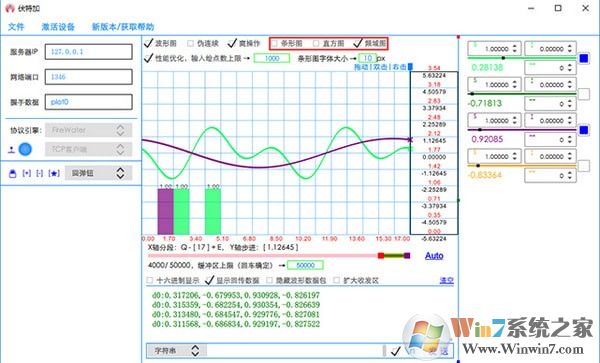This screenshot has width=600, height=363.
Task: Click the first channel scale stepper showing 1.00000
Action: (494, 49)
